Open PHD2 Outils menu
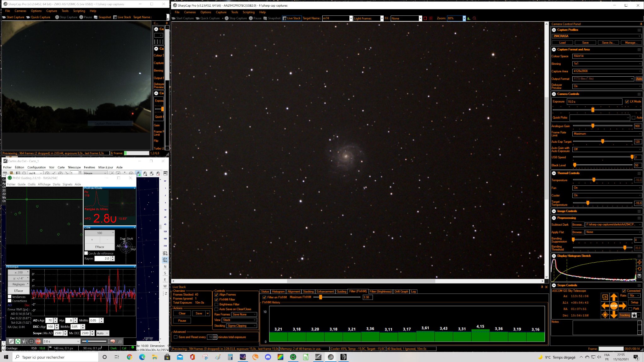Viewport: 644px width, 362px height. pyautogui.click(x=31, y=184)
